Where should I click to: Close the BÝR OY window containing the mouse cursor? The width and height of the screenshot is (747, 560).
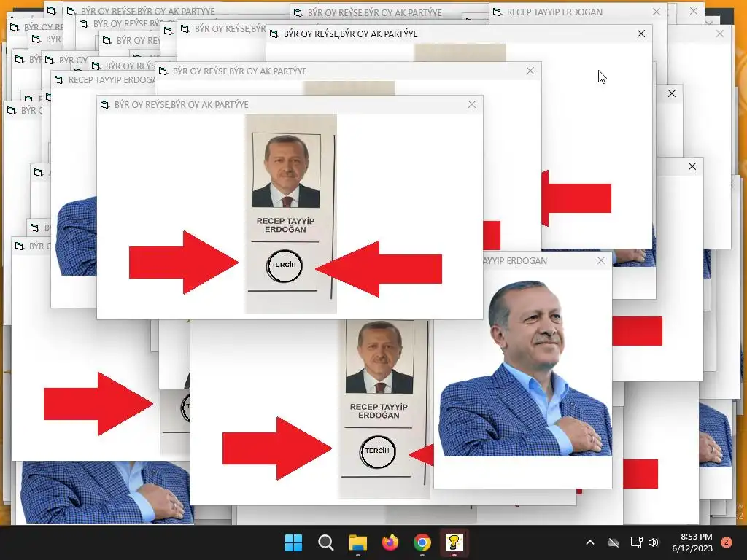pyautogui.click(x=641, y=34)
